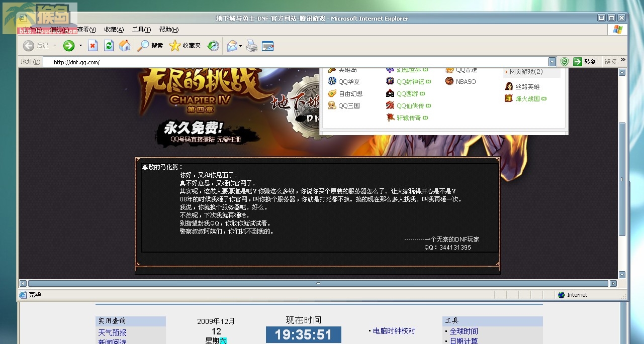The width and height of the screenshot is (644, 344).
Task: Click the QQ三国 game icon
Action: pyautogui.click(x=332, y=105)
